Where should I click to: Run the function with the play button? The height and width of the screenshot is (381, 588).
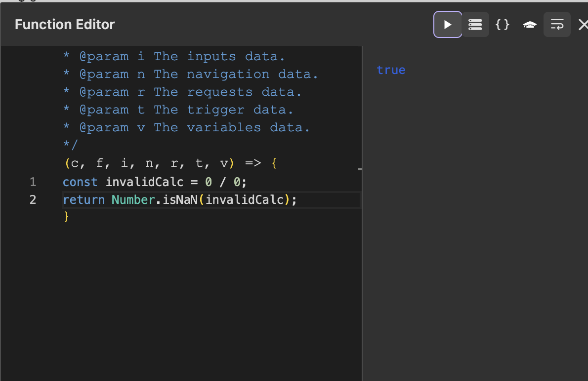(x=447, y=25)
